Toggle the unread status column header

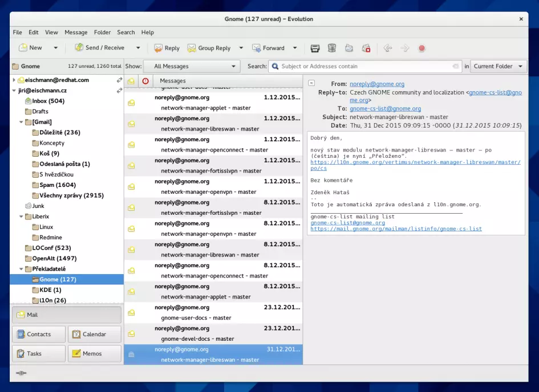click(130, 81)
